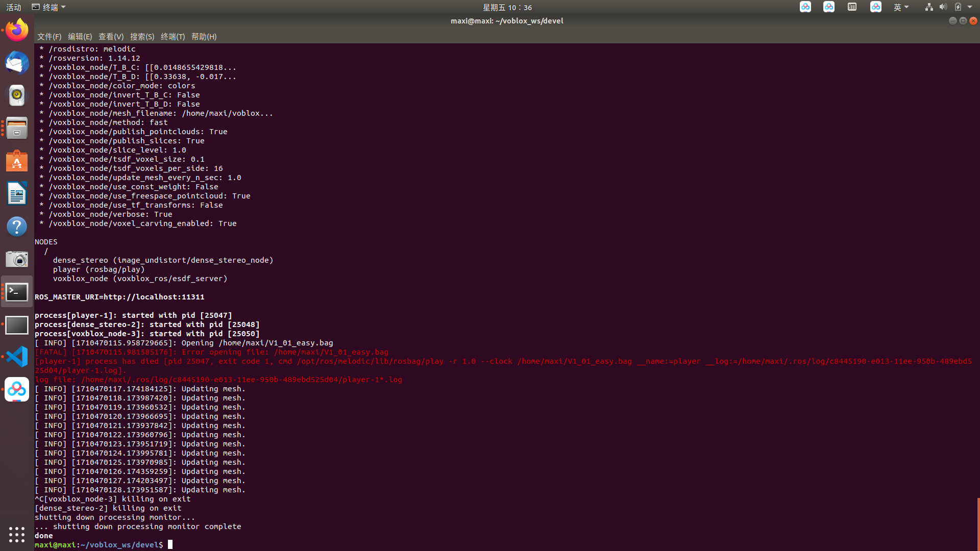The height and width of the screenshot is (551, 980).
Task: Expand the 英 input method dropdown
Action: 901,7
